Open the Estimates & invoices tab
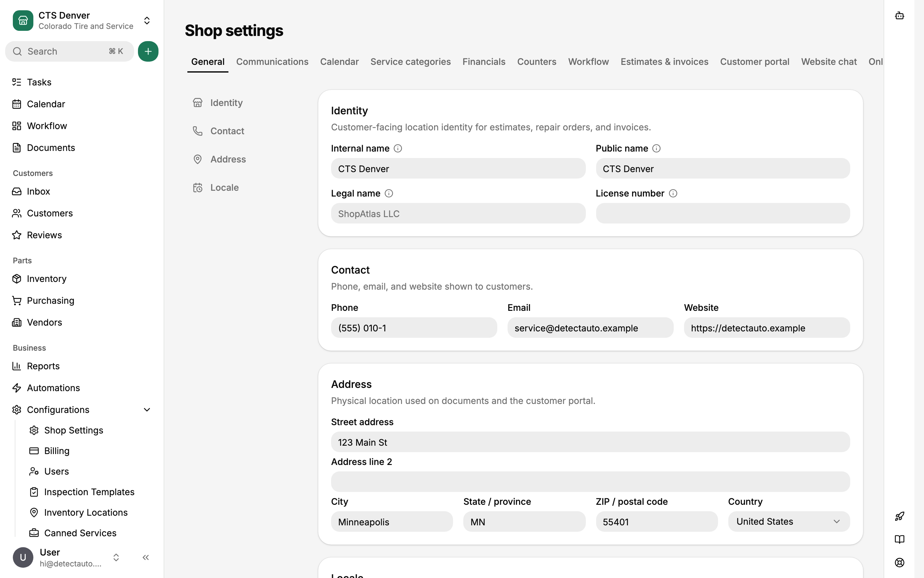Screen dimensions: 924x578 pos(664,62)
